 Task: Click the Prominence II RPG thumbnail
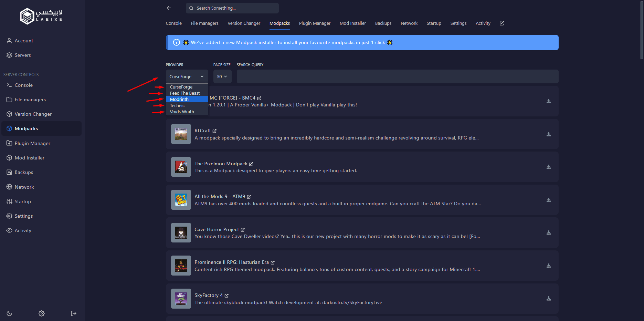[181, 266]
